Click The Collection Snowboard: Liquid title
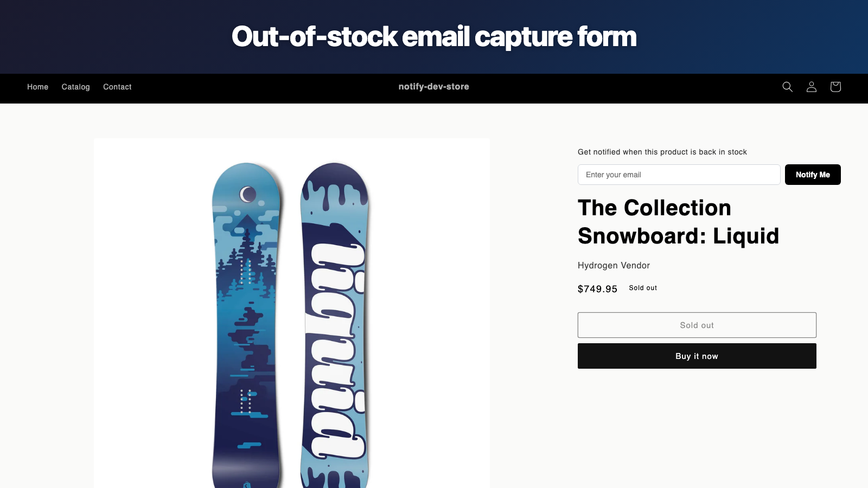 point(678,222)
